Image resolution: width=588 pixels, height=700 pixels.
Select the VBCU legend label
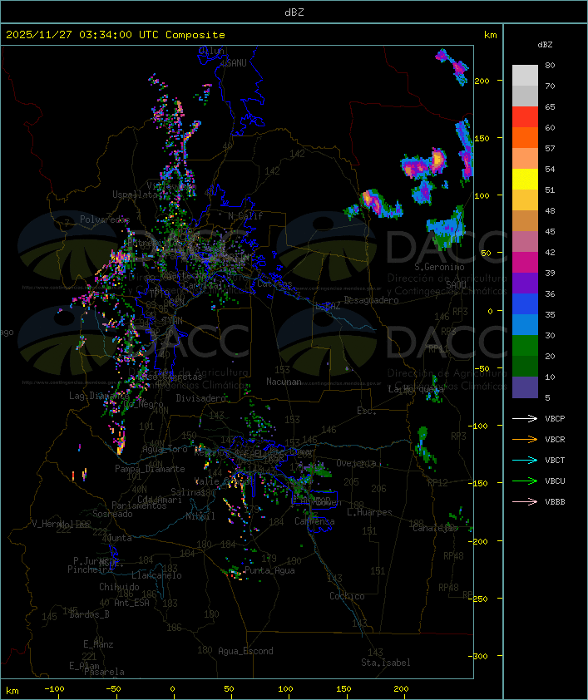point(555,481)
